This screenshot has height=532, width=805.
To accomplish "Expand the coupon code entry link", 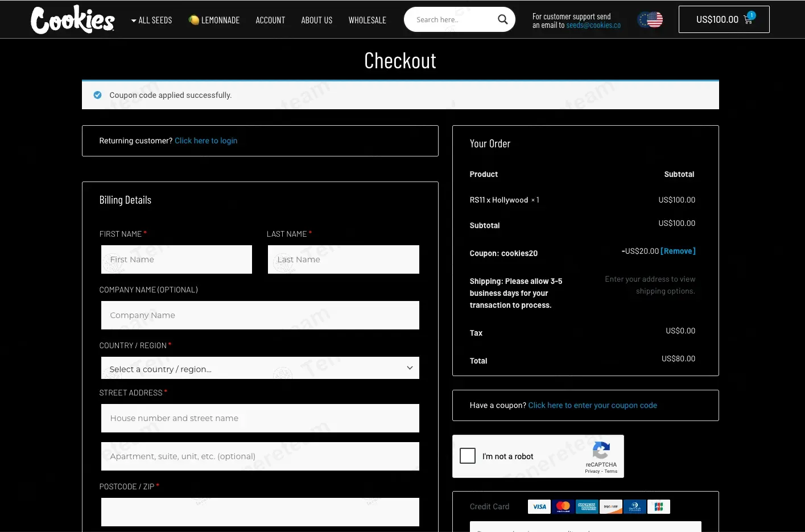I will [593, 405].
